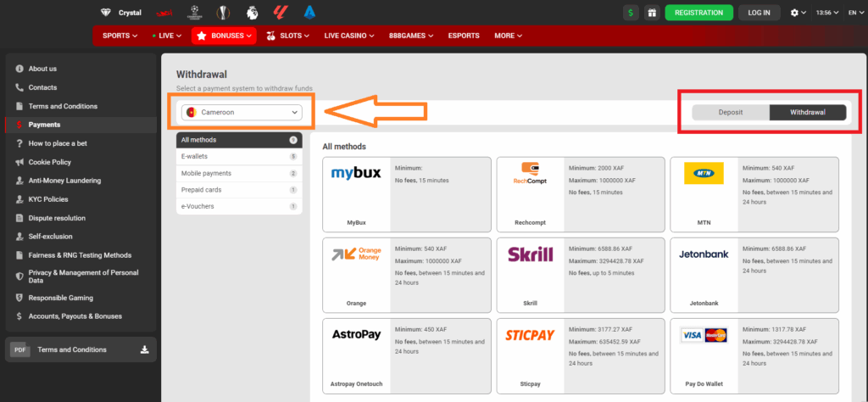Select the AstroPay logo

[x=356, y=334]
